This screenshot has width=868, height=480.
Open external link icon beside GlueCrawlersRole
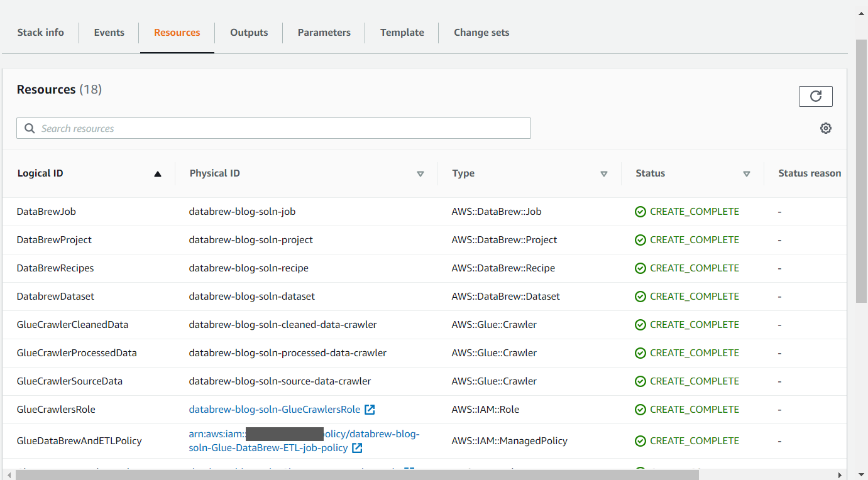pos(370,410)
